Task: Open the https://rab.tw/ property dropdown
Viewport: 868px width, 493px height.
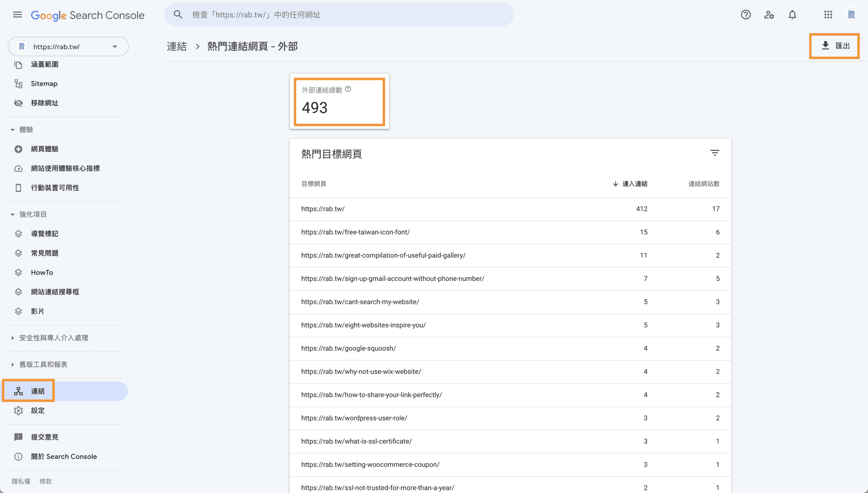Action: click(x=68, y=46)
